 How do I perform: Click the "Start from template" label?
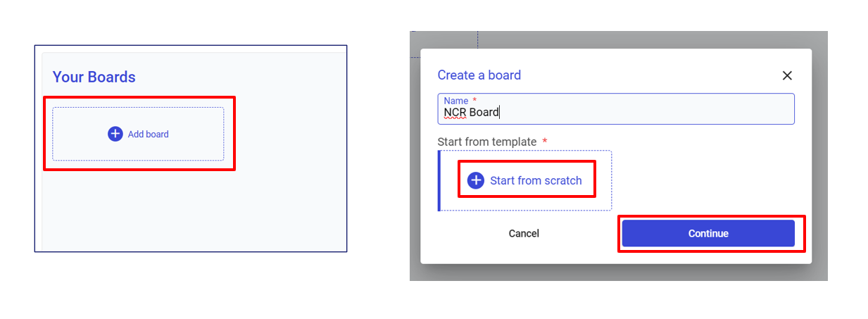(487, 142)
